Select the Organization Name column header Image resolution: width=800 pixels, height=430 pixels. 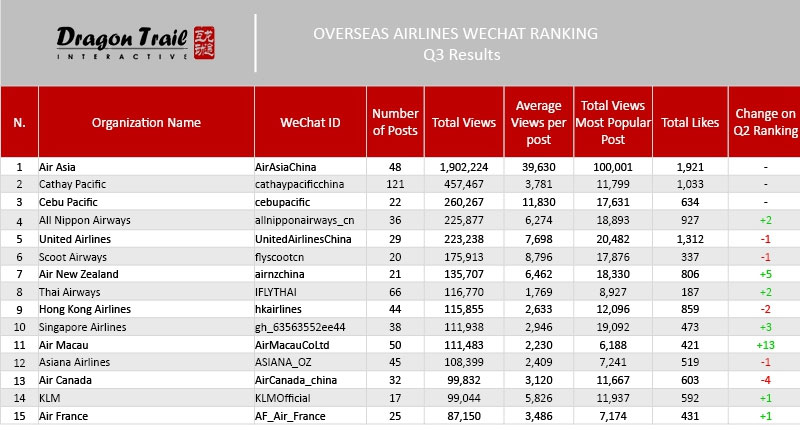tap(146, 123)
